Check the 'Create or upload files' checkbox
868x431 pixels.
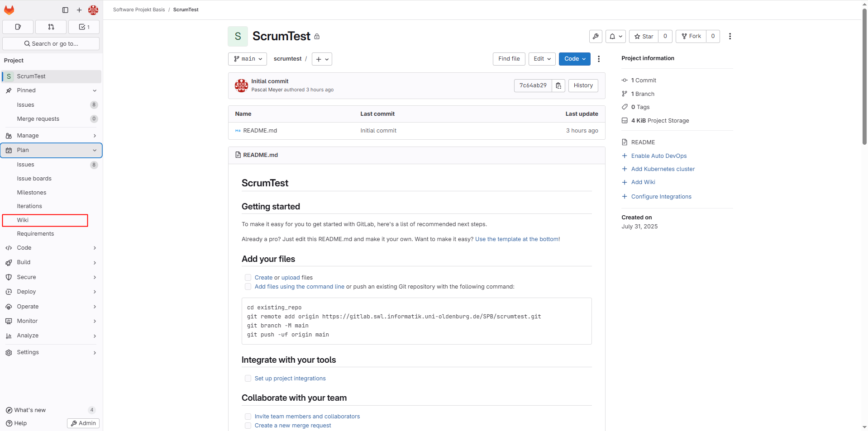tap(248, 278)
